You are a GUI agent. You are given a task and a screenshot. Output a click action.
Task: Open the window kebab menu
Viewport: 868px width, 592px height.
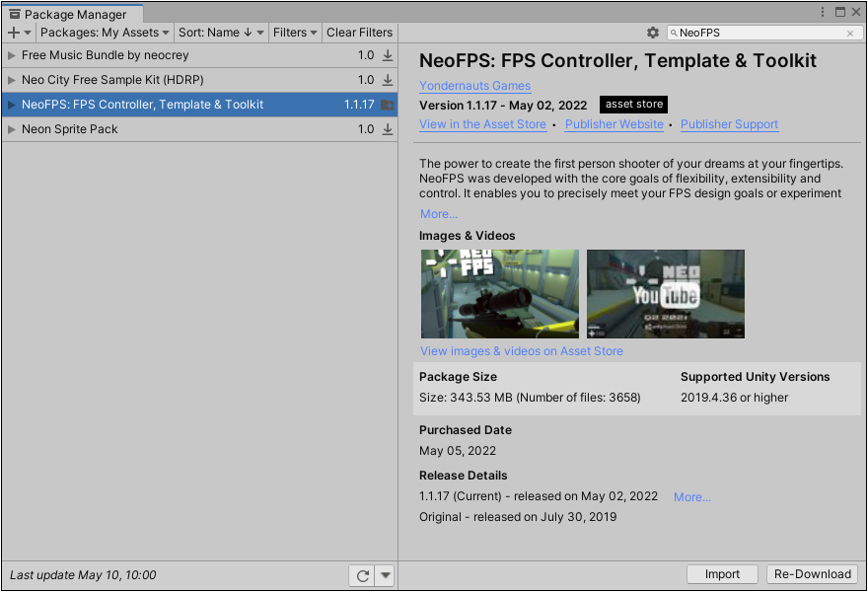pos(823,9)
